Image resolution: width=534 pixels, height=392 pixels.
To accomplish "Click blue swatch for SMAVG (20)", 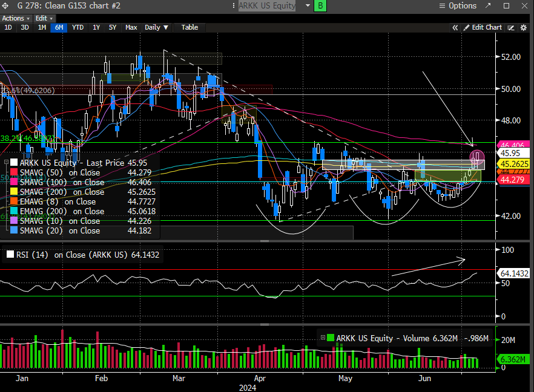I will [14, 230].
